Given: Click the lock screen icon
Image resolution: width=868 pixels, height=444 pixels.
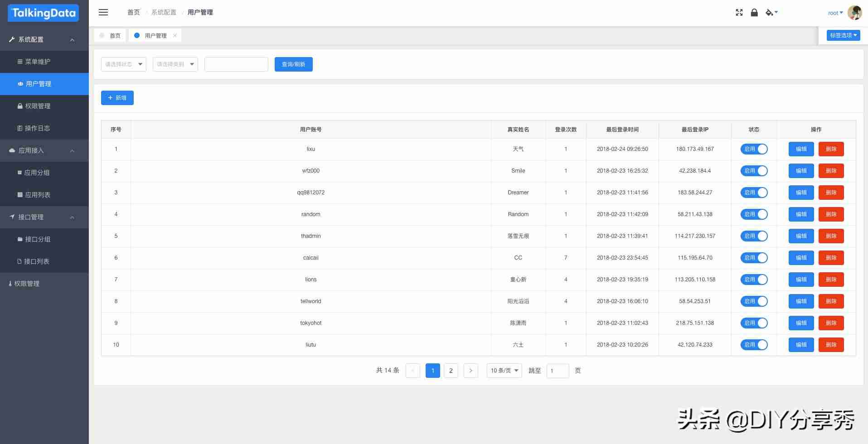Looking at the screenshot, I should (754, 13).
